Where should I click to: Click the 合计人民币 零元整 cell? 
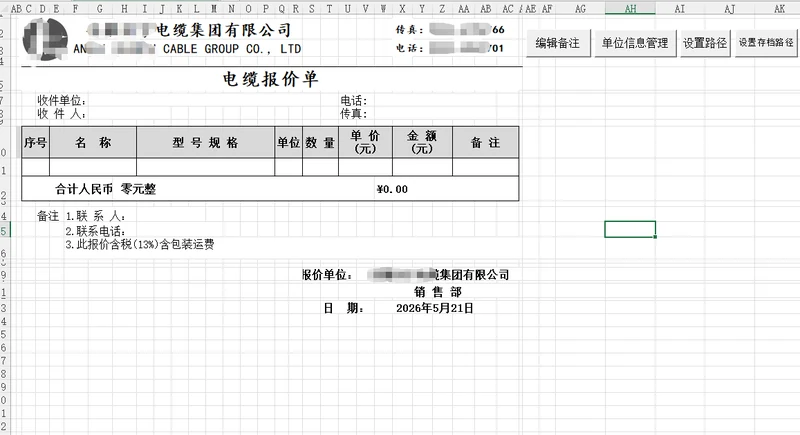pos(106,189)
